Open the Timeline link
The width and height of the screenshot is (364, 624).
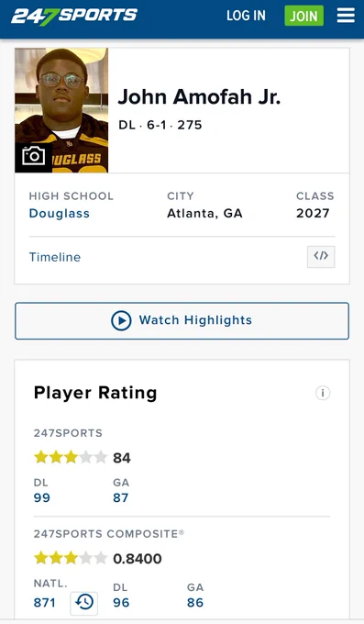55,257
